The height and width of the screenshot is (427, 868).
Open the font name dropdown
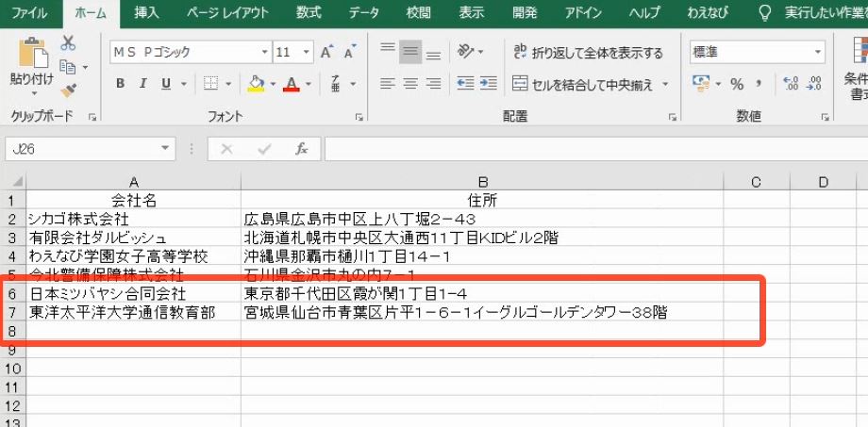[265, 53]
